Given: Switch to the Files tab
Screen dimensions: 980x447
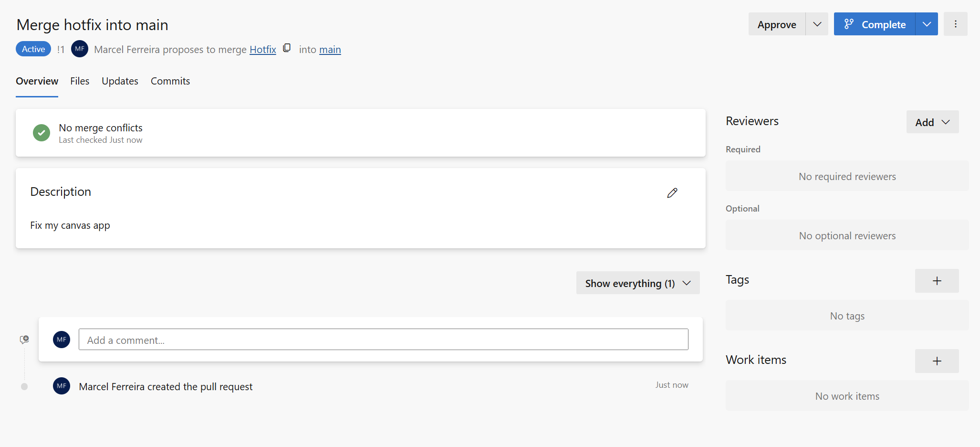Looking at the screenshot, I should (x=79, y=81).
